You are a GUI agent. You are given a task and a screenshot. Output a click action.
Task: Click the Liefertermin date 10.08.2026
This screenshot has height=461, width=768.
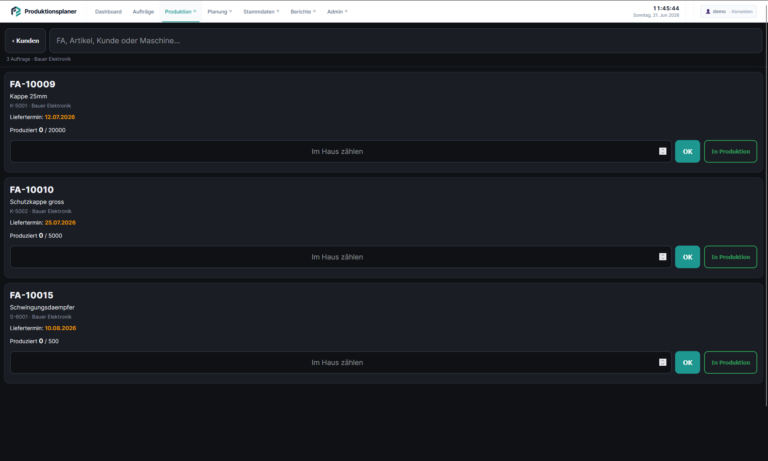click(x=60, y=328)
